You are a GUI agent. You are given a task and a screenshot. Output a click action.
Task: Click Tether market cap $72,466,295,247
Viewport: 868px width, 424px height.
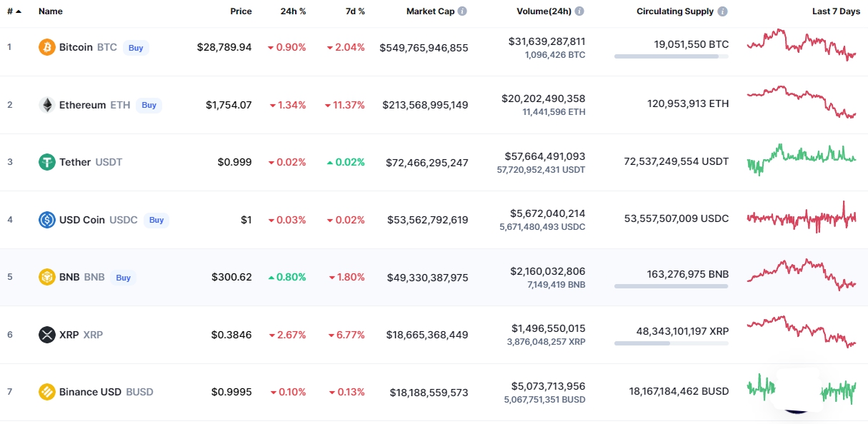click(427, 162)
